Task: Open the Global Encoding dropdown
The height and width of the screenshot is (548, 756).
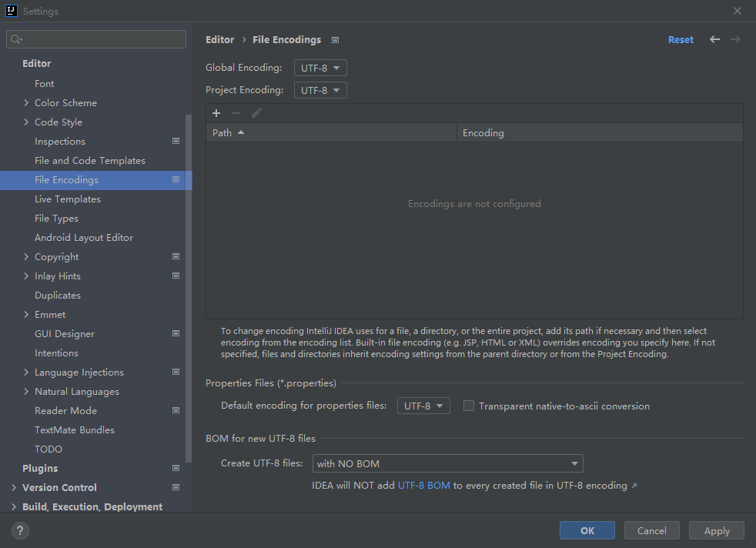Action: (320, 68)
